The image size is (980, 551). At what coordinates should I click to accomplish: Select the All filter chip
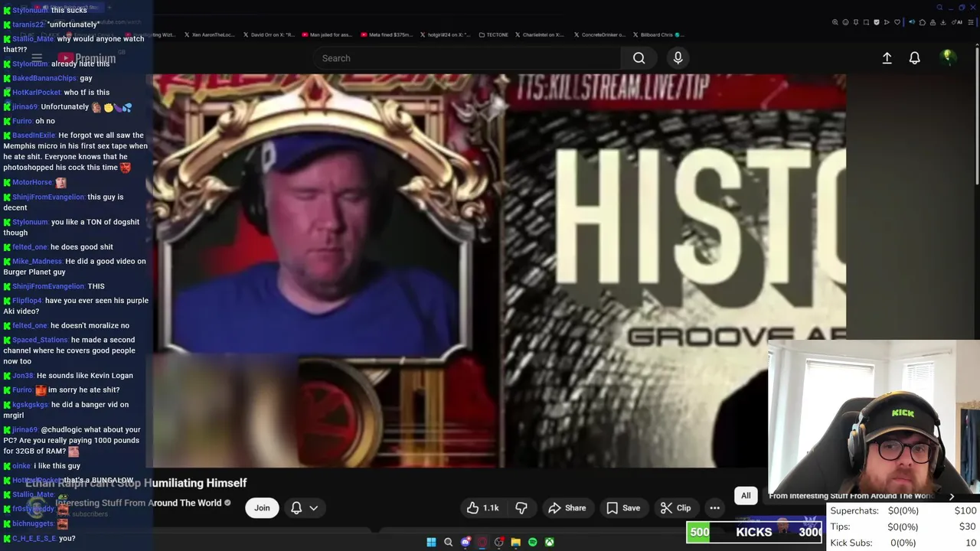[746, 496]
